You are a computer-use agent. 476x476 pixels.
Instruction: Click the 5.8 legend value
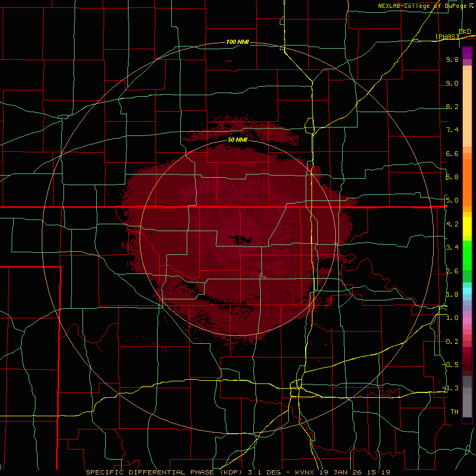click(452, 177)
